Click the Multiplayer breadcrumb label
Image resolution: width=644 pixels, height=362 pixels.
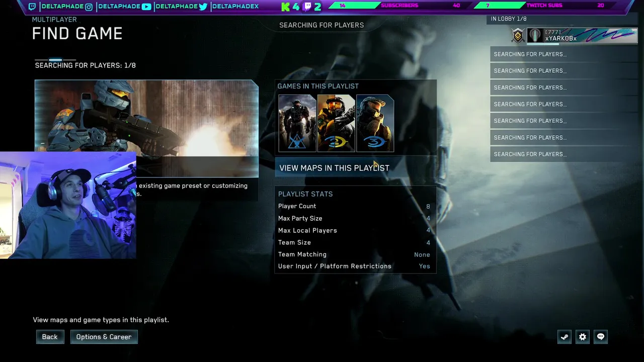pyautogui.click(x=54, y=20)
